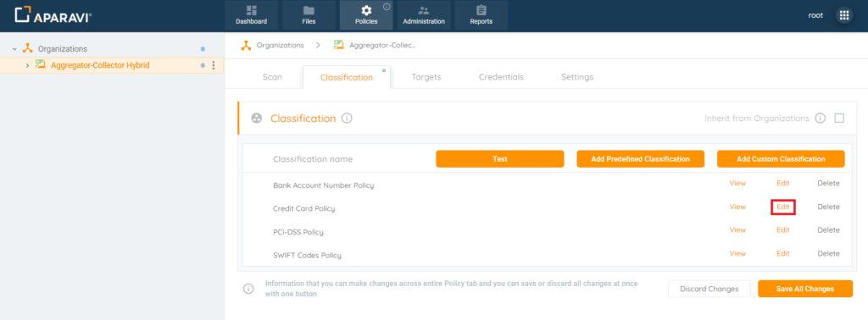
Task: Delete the SWIFT Codes Policy
Action: [829, 254]
